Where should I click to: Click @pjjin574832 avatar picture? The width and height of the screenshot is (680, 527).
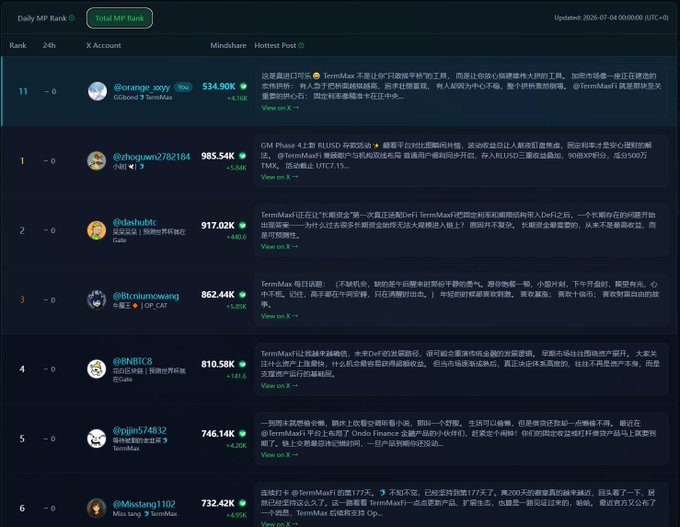(96, 439)
